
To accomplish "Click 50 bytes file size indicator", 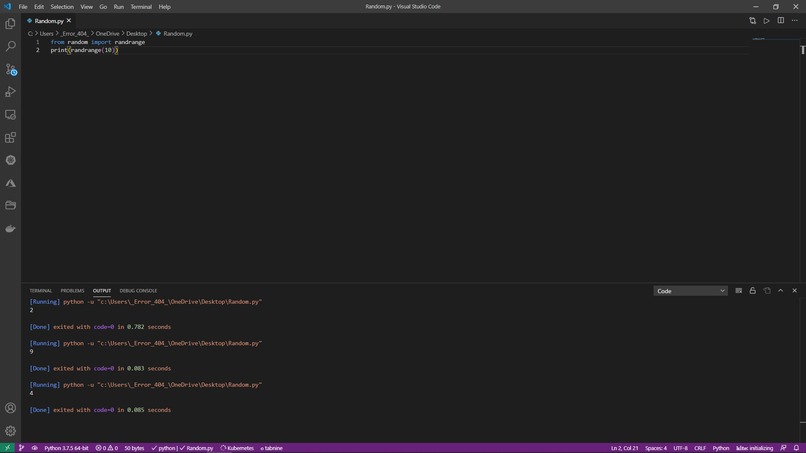I will pos(134,448).
